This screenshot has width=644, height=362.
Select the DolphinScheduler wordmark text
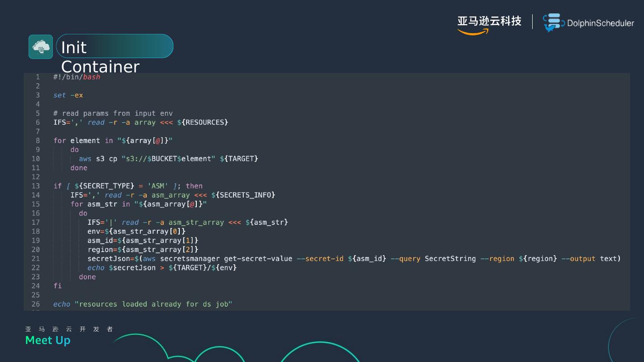click(601, 23)
